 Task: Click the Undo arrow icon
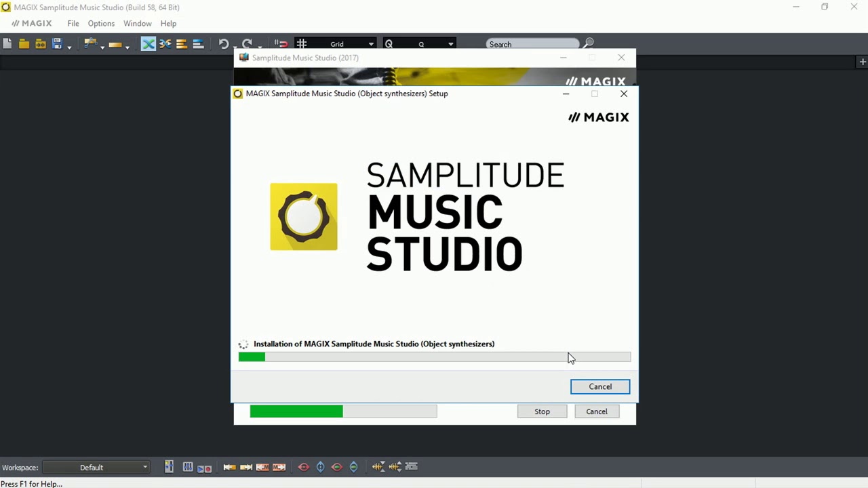[223, 44]
